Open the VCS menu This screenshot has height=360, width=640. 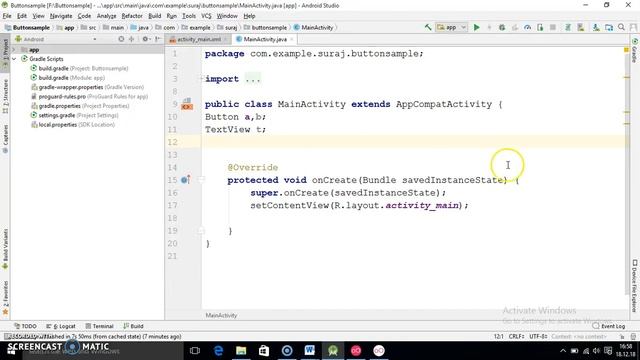pyautogui.click(x=206, y=16)
